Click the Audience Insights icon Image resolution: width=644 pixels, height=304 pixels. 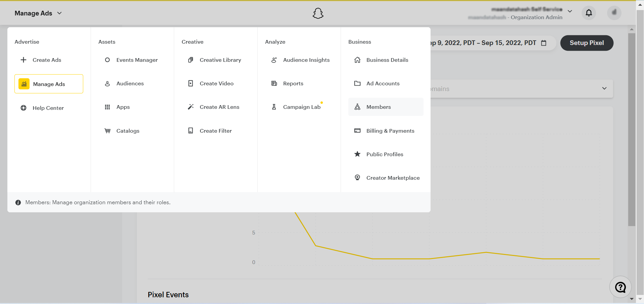pos(274,60)
